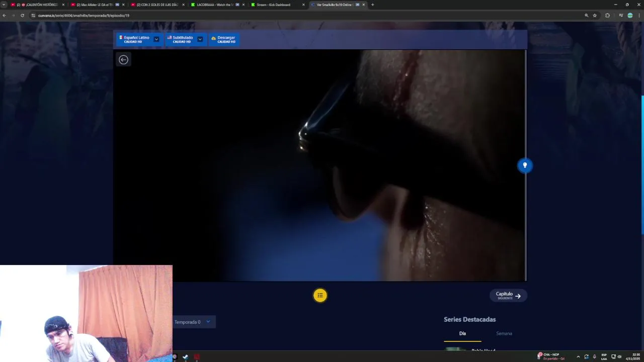Viewport: 644px width, 362px height.
Task: Open the CALENTÓN HISTÓRICO YouTube tab
Action: tap(38, 5)
